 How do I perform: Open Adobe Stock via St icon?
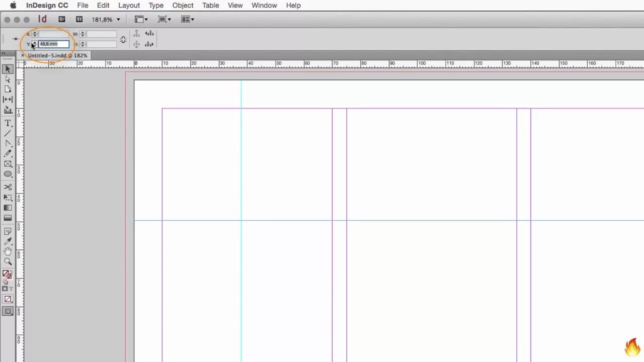tap(79, 19)
